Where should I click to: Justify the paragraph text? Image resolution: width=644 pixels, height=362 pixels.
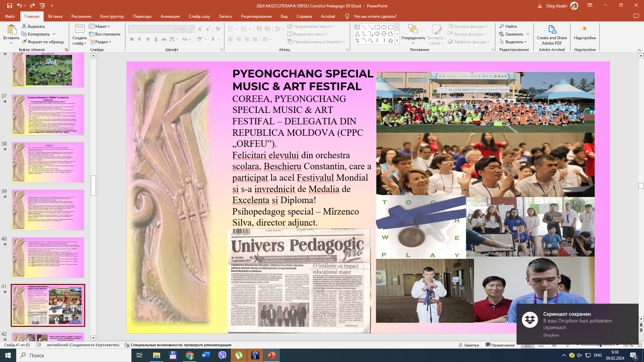pos(255,39)
